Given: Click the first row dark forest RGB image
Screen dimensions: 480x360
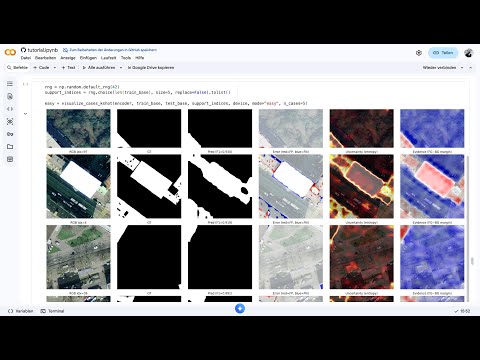Looking at the screenshot, I should 78,128.
